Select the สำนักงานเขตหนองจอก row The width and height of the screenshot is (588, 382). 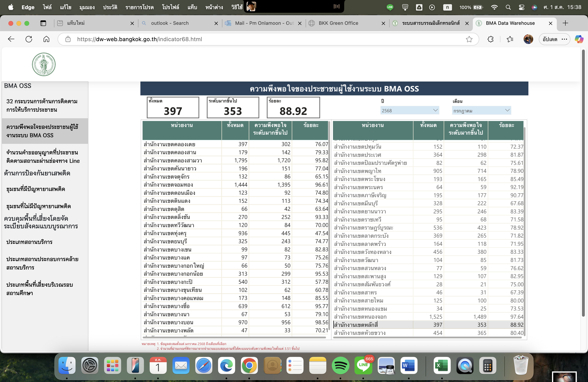coord(428,317)
